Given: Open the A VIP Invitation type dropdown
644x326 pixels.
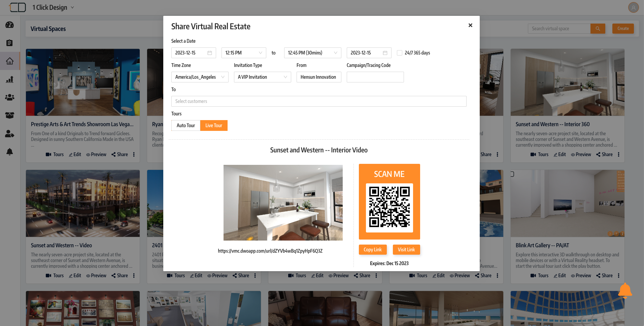Looking at the screenshot, I should pyautogui.click(x=263, y=77).
